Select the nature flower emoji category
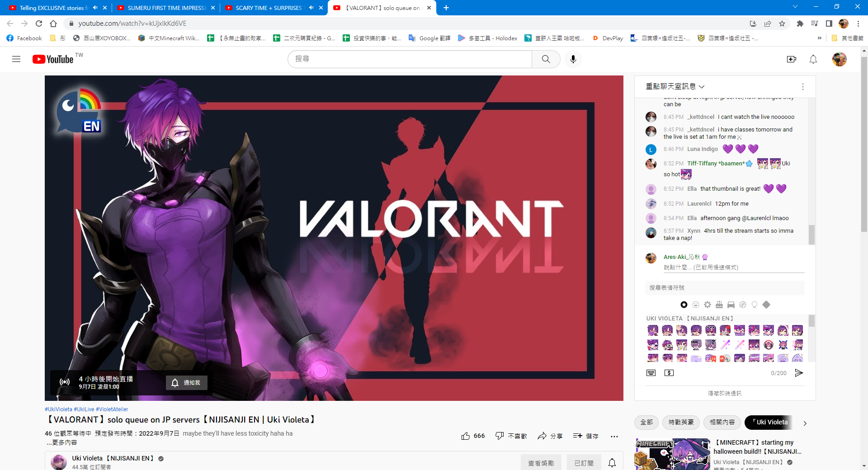 coord(708,305)
